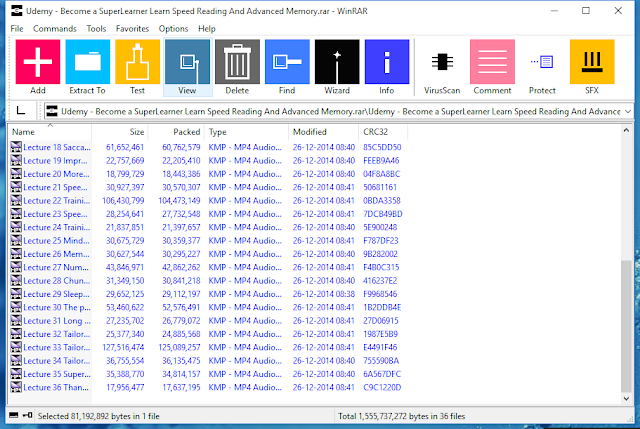Sort by the Type column header
This screenshot has width=640, height=429.
point(247,132)
